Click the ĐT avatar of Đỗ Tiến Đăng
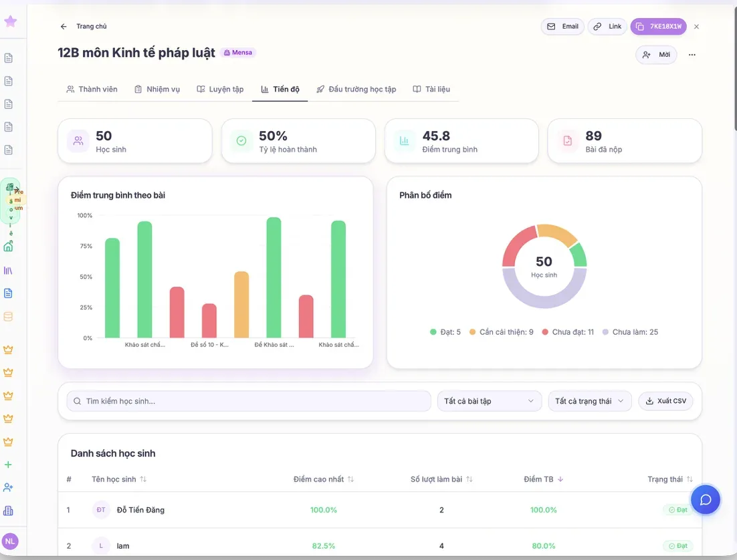This screenshot has width=737, height=560. point(101,510)
